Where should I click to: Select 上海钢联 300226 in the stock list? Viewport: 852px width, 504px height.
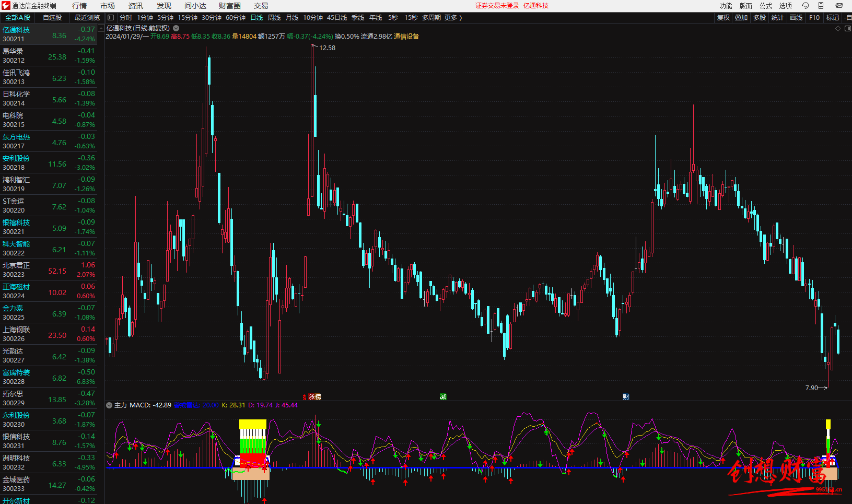49,334
